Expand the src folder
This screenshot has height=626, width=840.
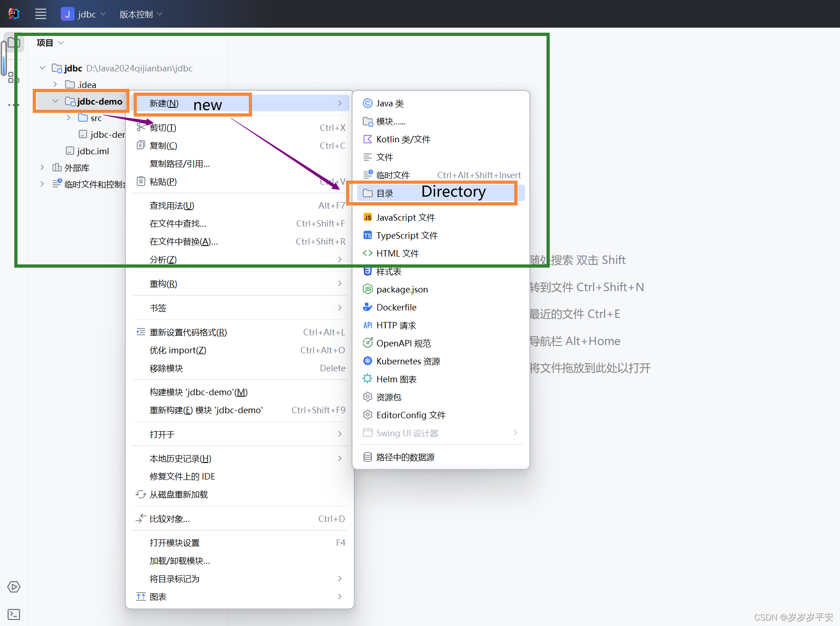pyautogui.click(x=68, y=118)
